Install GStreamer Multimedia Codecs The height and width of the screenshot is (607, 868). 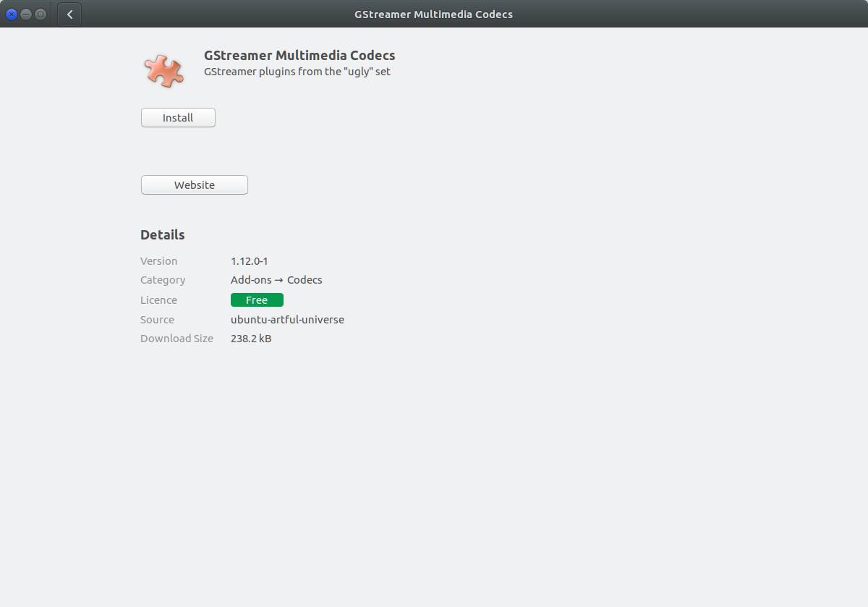[x=178, y=118]
